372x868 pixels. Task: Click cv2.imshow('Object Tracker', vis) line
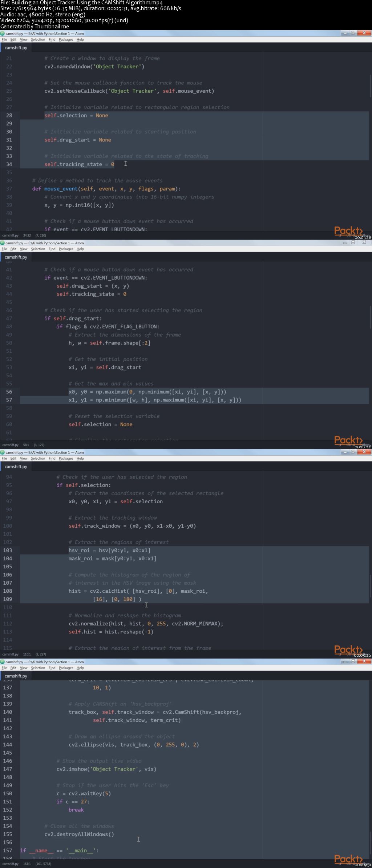(x=106, y=769)
